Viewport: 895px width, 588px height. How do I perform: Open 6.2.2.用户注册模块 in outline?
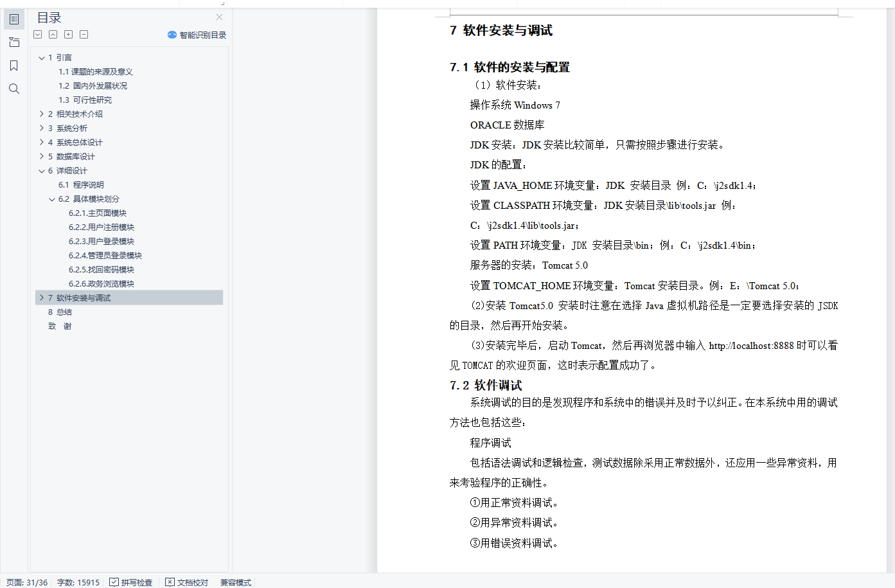(x=102, y=227)
